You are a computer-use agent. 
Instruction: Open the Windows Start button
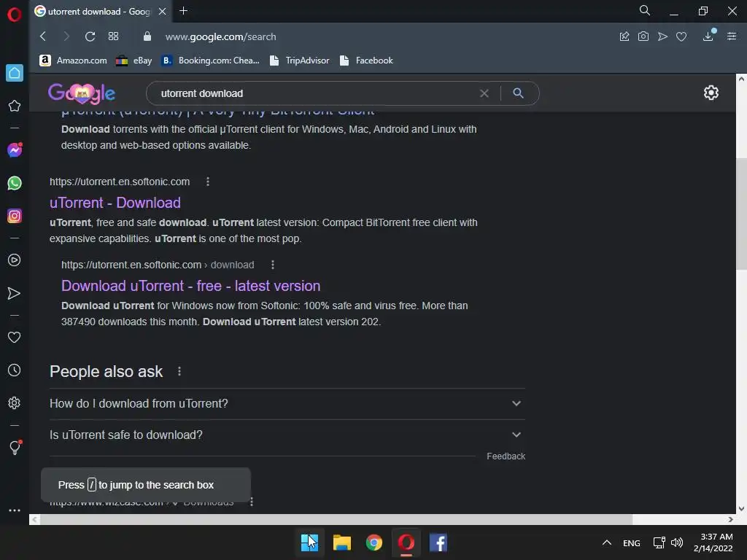309,542
